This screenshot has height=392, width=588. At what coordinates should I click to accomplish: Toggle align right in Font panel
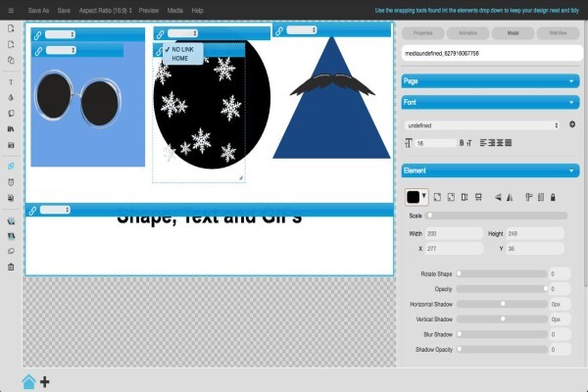492,143
